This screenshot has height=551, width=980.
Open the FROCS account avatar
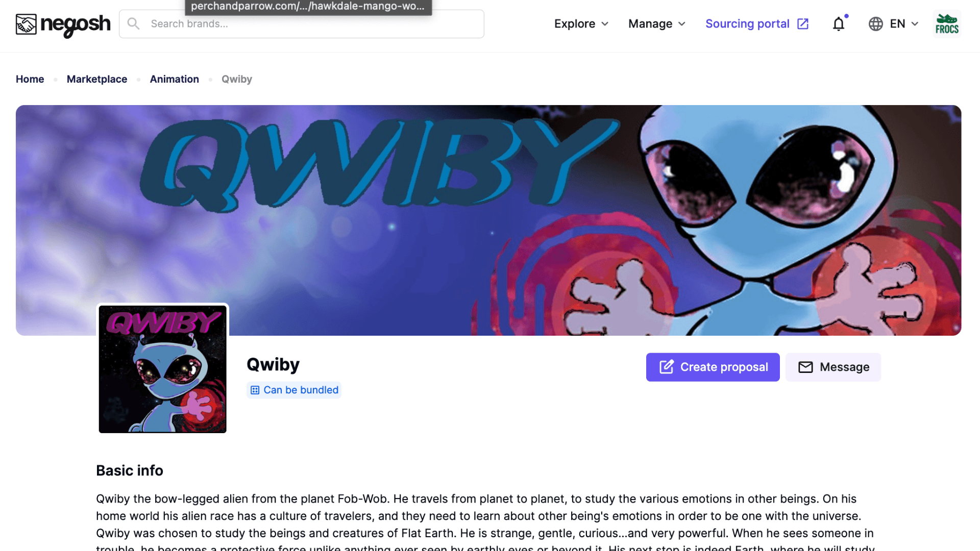(x=947, y=24)
